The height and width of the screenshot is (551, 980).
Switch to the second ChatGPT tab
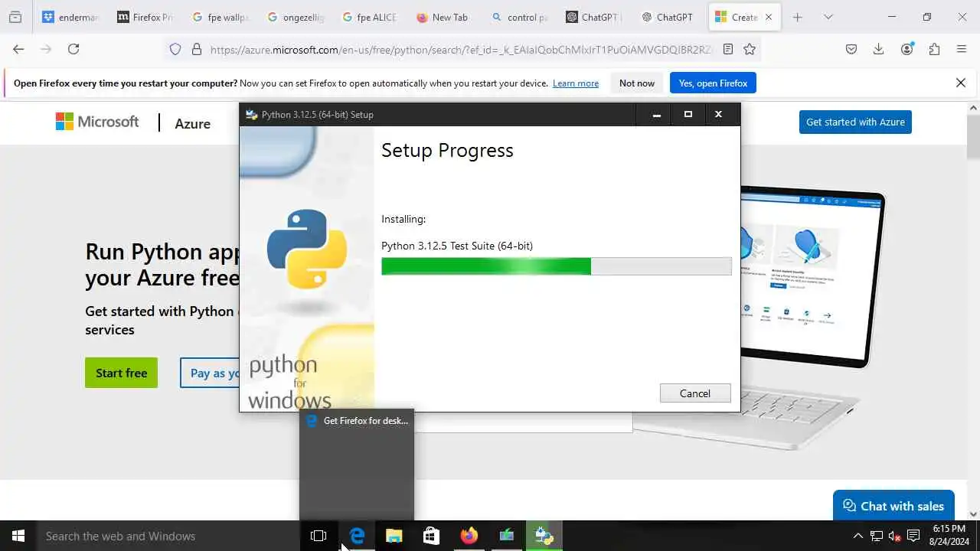click(670, 17)
